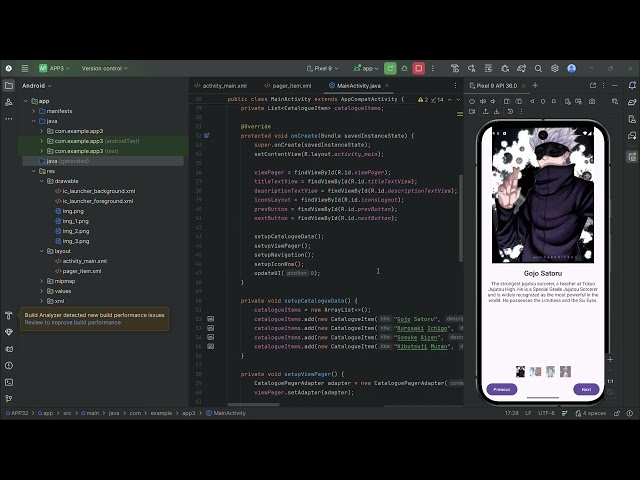
Task: Open APP3 project dropdown
Action: 55,69
